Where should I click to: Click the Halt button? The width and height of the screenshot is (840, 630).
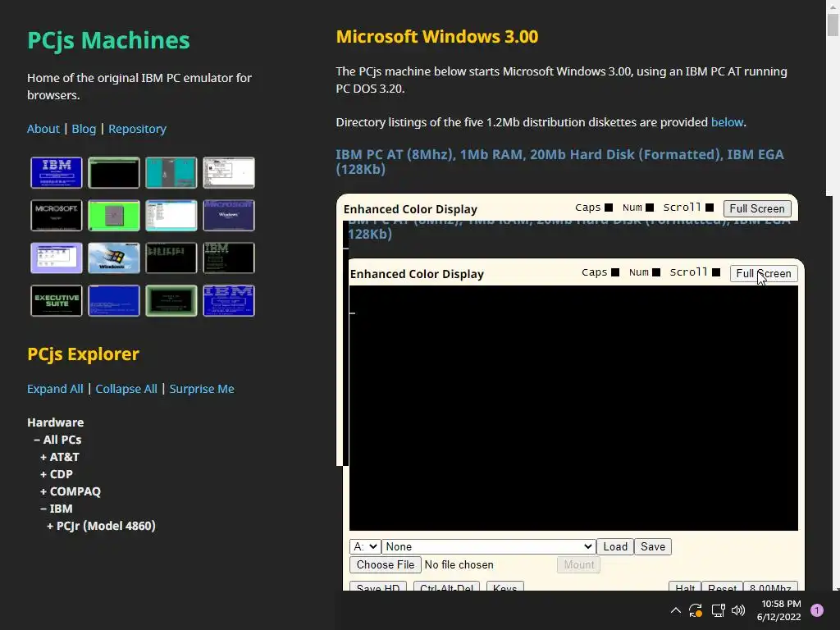(685, 587)
